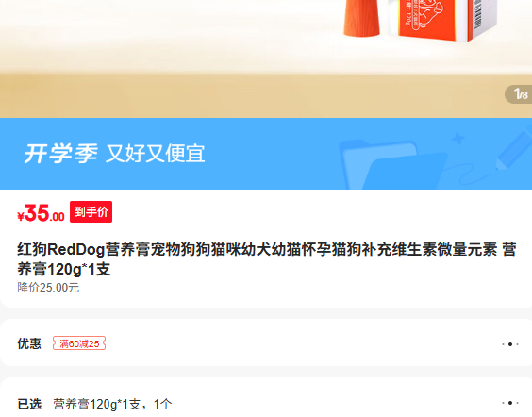Tap the 满60减25 coupon tag
Viewport: 532px width, 417px height.
(x=79, y=343)
